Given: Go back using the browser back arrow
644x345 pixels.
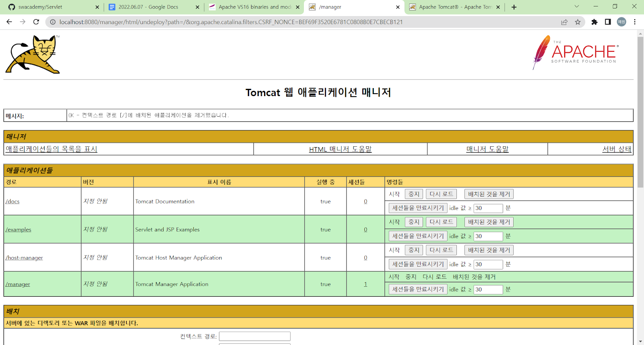Looking at the screenshot, I should [x=9, y=22].
